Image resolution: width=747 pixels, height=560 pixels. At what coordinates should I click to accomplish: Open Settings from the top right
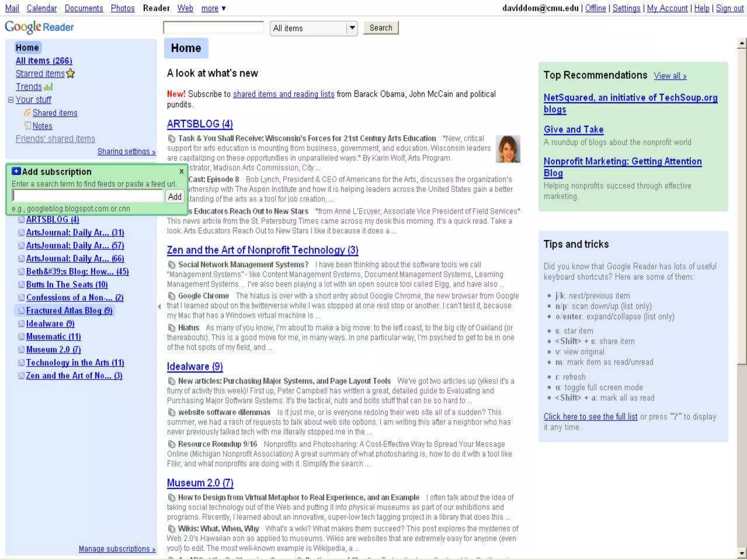[626, 8]
